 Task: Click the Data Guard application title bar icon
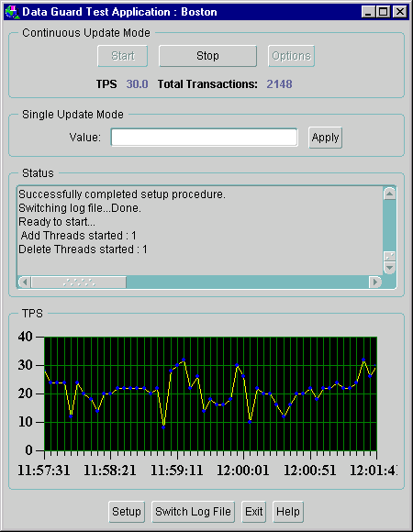coord(12,12)
